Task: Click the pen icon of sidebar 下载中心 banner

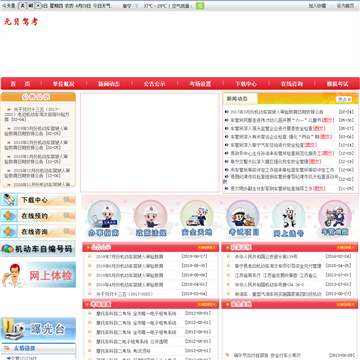Action: [x=9, y=200]
